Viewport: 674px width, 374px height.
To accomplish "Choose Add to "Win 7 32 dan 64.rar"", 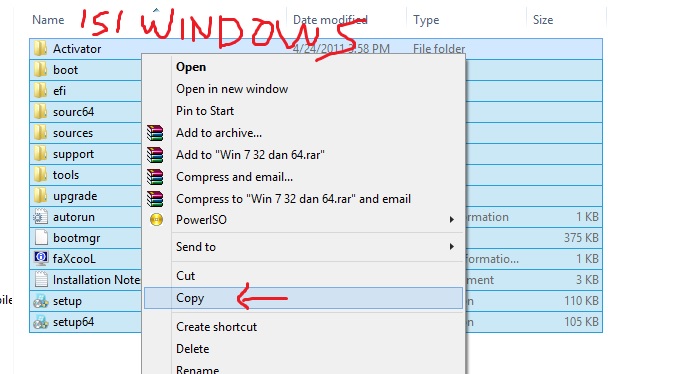I will click(250, 155).
